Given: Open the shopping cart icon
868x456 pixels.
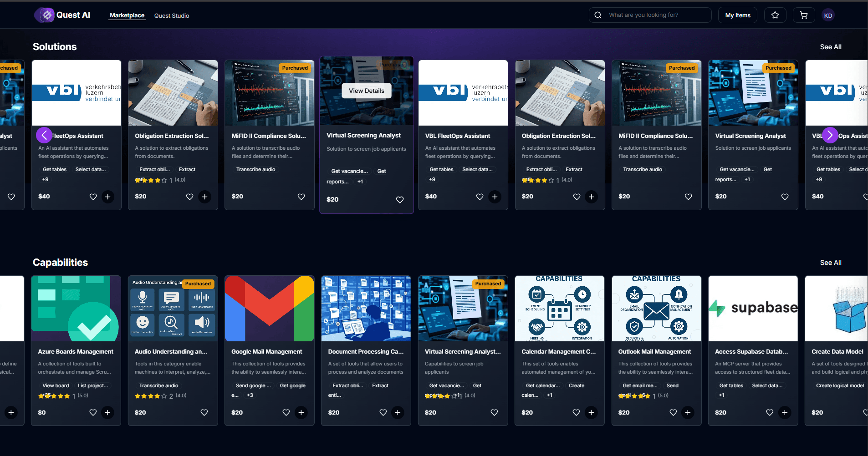Looking at the screenshot, I should [x=804, y=15].
